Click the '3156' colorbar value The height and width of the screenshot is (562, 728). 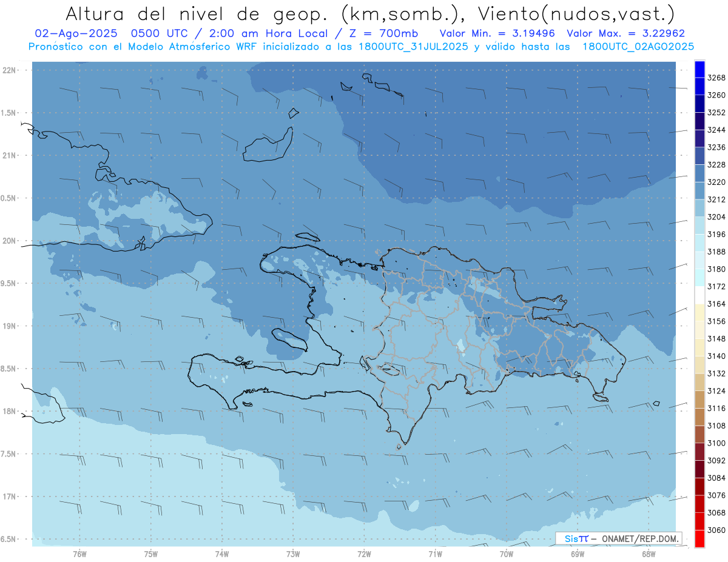tap(716, 321)
